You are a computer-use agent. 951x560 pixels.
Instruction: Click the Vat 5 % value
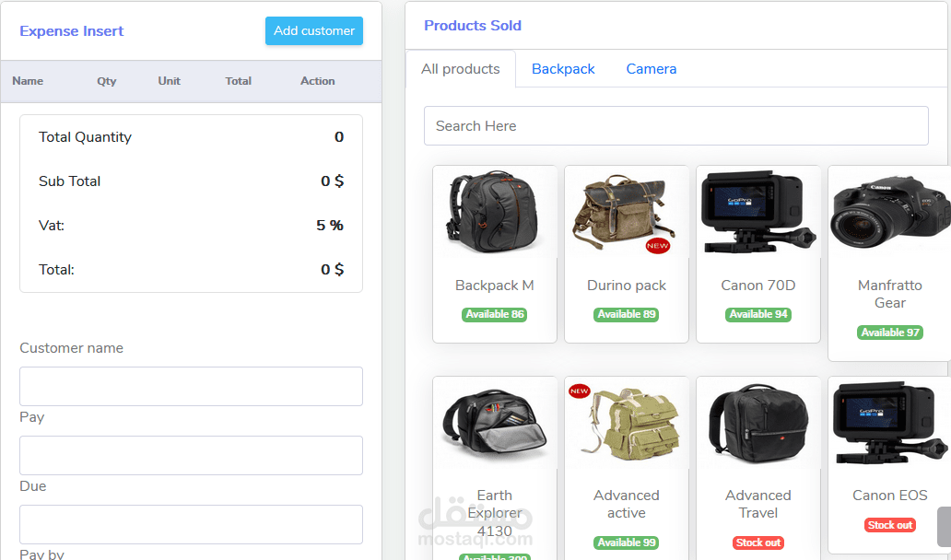pyautogui.click(x=329, y=226)
